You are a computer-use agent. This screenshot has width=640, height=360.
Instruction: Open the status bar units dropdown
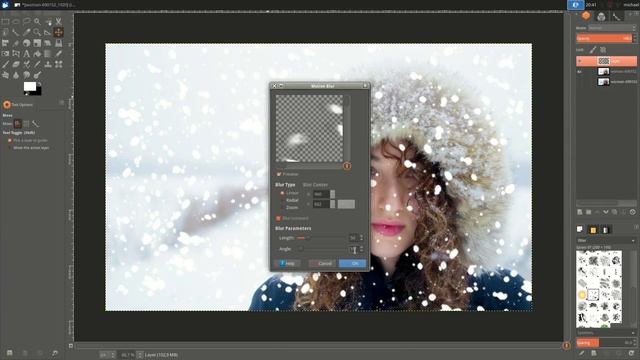pyautogui.click(x=108, y=355)
